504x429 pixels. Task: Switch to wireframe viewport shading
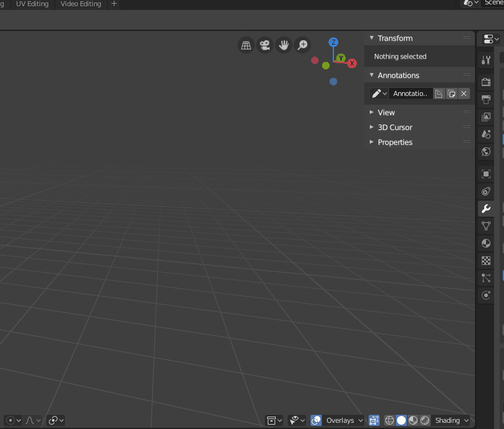[x=389, y=420]
